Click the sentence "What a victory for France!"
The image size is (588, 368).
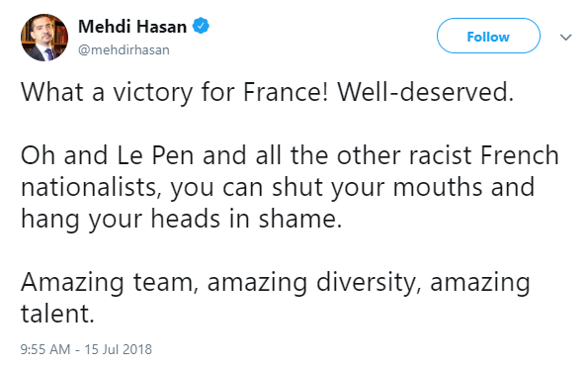175,92
